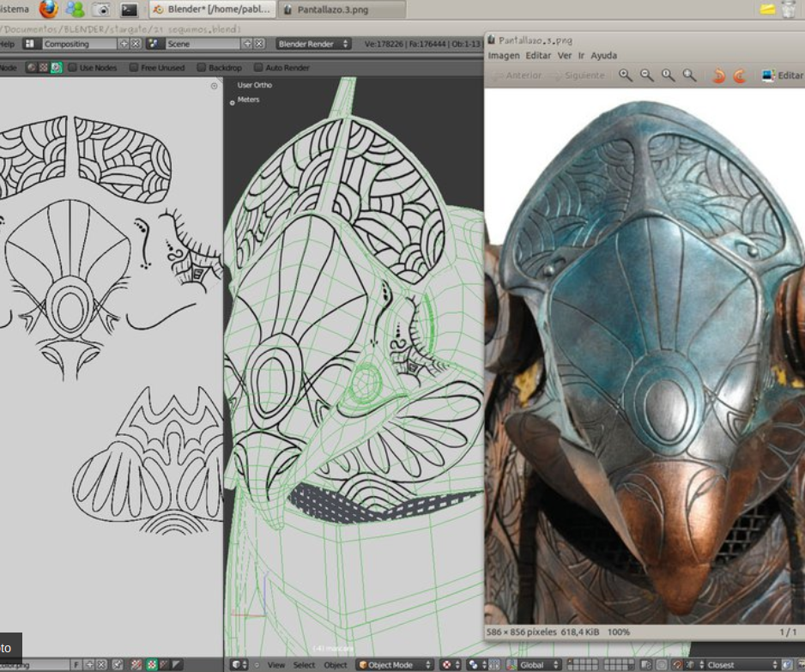Set image to normal size in the viewer

(x=668, y=76)
